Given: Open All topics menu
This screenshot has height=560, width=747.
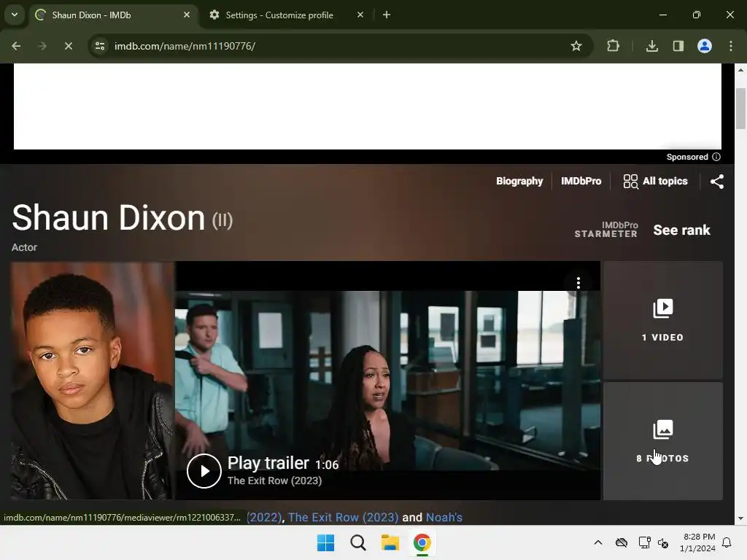Looking at the screenshot, I should (x=655, y=181).
